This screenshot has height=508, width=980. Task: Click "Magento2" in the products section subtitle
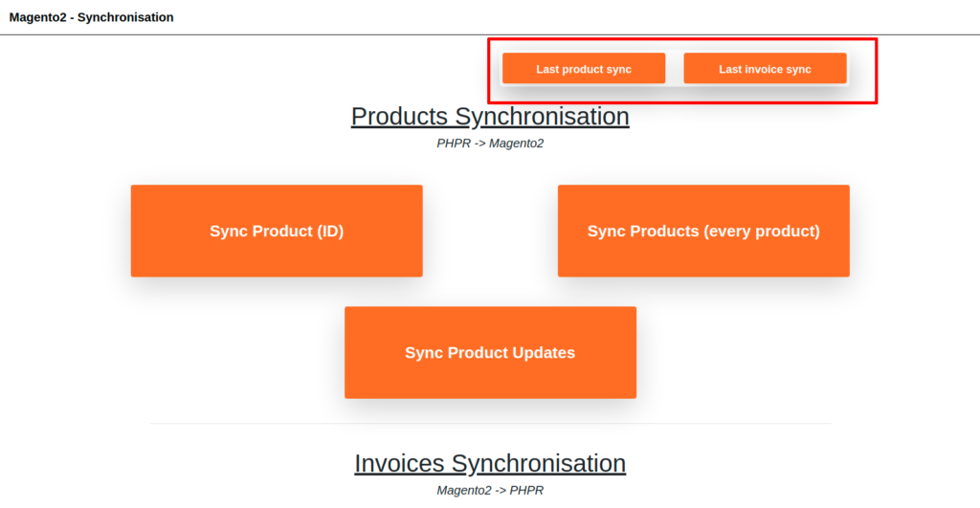point(516,144)
